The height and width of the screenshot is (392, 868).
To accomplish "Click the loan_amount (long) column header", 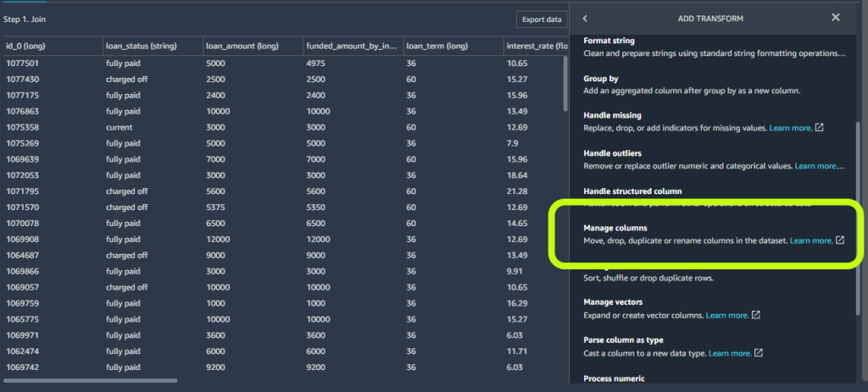I will pos(253,46).
